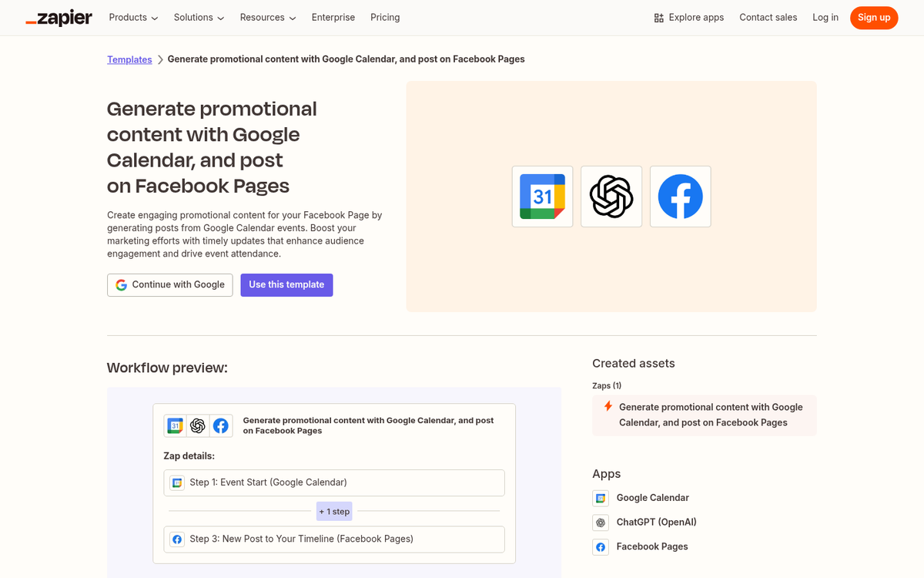Expand the hidden step labeled '+ 1 step'
The width and height of the screenshot is (924, 578).
[x=333, y=511]
